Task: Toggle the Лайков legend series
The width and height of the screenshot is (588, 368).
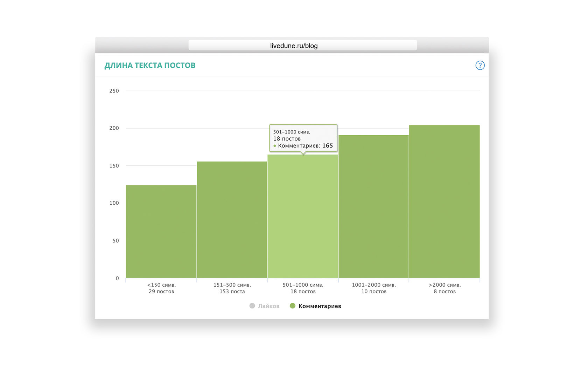Action: click(x=264, y=306)
